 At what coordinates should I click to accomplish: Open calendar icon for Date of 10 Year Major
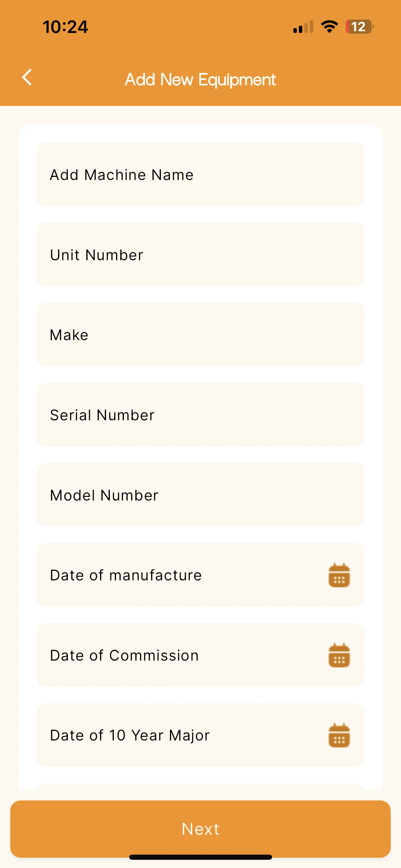coord(339,735)
